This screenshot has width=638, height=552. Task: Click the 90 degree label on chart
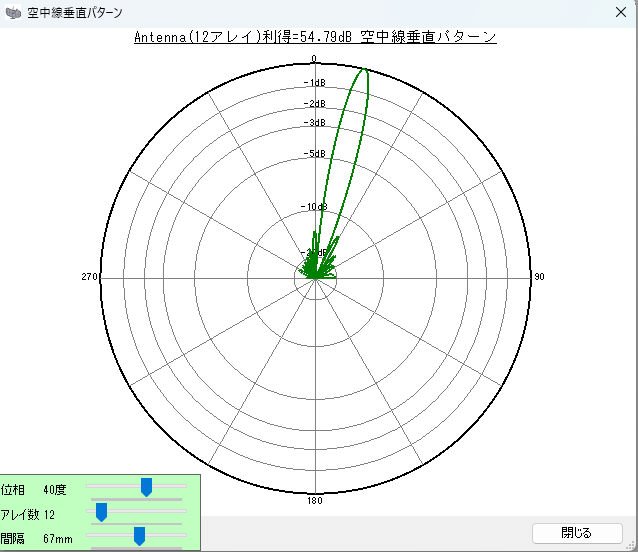pyautogui.click(x=539, y=277)
